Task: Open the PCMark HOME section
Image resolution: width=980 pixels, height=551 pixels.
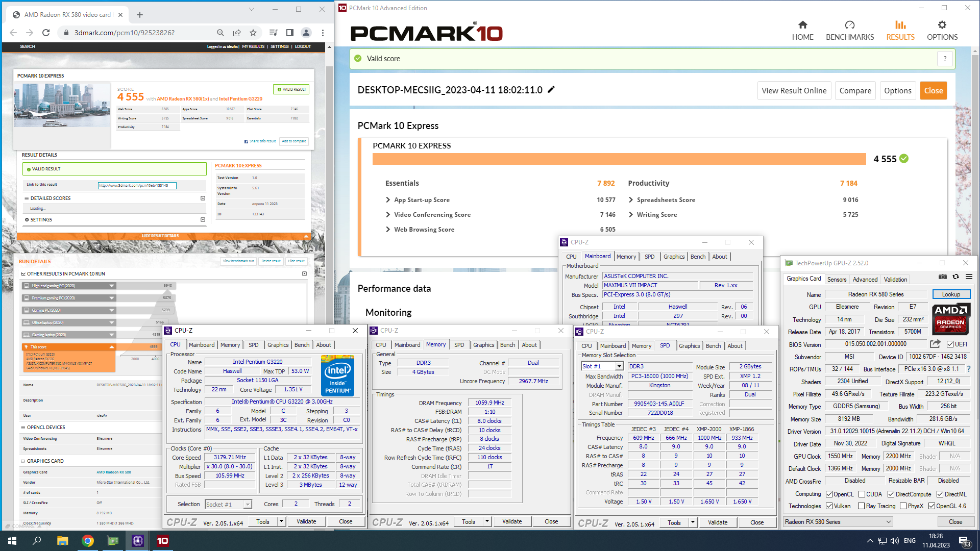Action: click(x=802, y=31)
